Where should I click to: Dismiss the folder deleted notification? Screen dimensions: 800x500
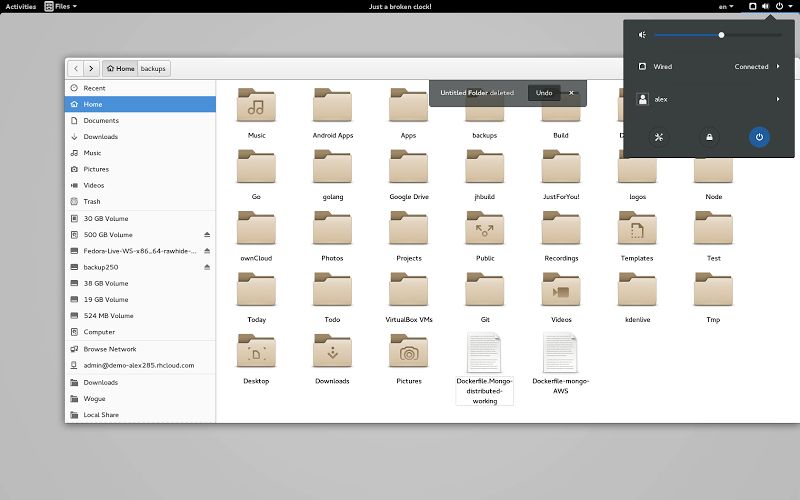(572, 93)
